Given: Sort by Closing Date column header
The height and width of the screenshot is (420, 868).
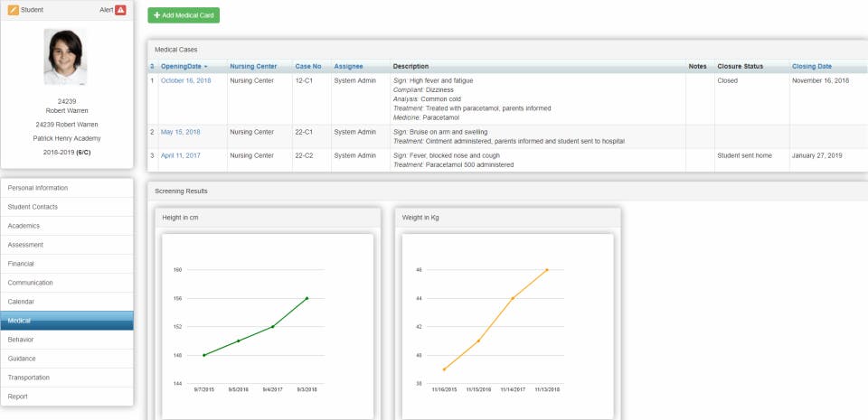Looking at the screenshot, I should coord(812,66).
